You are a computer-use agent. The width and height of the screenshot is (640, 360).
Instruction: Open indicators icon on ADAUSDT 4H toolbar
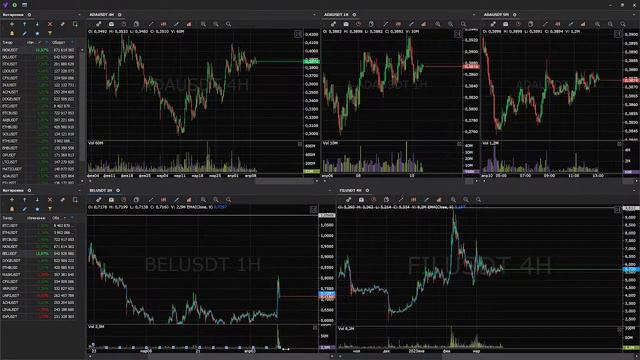pyautogui.click(x=189, y=24)
